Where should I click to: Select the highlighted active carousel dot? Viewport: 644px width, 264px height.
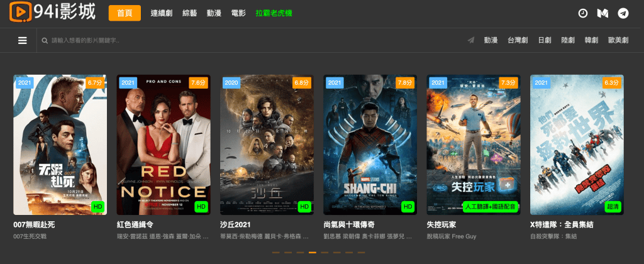[x=312, y=253]
